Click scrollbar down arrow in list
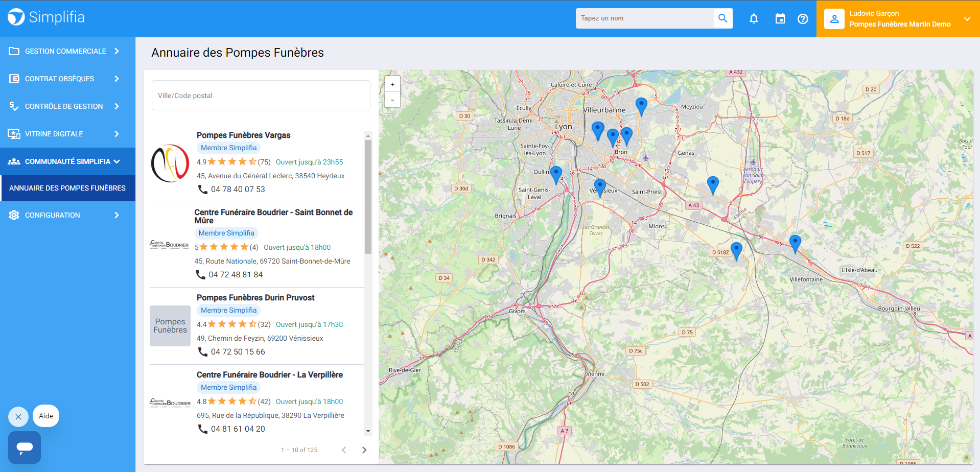This screenshot has width=980, height=472. (368, 431)
